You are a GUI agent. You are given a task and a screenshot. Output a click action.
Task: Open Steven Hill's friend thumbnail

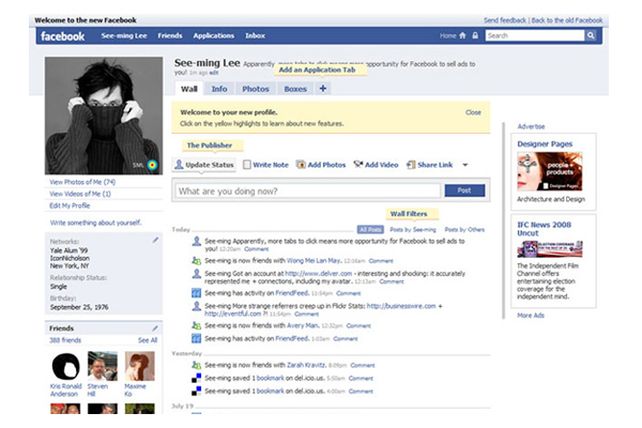[x=102, y=366]
